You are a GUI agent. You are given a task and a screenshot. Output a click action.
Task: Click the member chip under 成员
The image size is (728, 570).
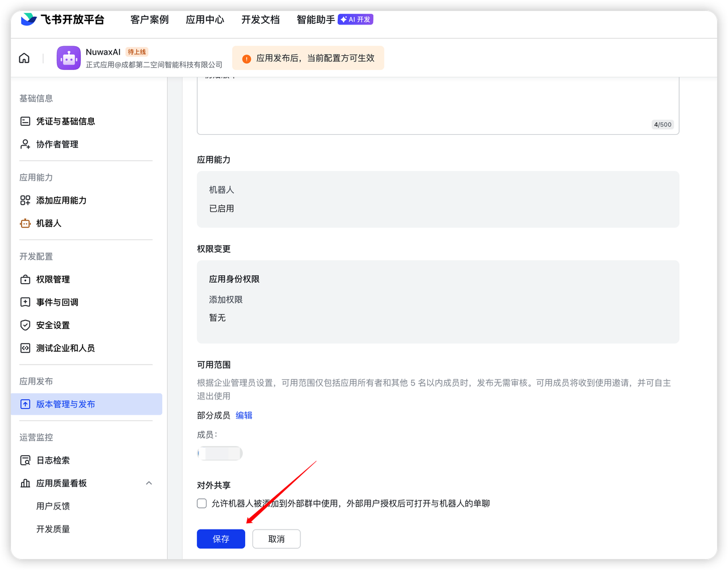click(x=220, y=453)
